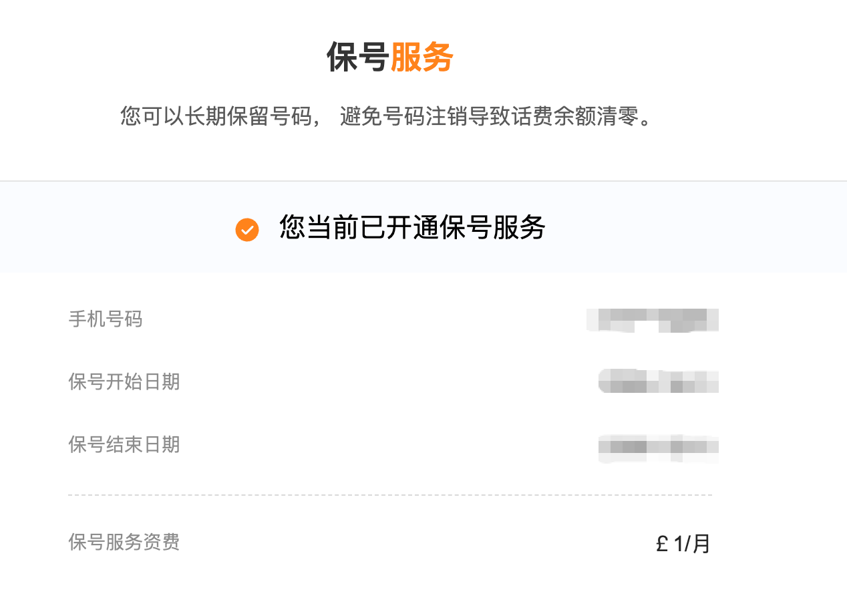Click the '您可以长期保留号码' description clause

(x=215, y=117)
